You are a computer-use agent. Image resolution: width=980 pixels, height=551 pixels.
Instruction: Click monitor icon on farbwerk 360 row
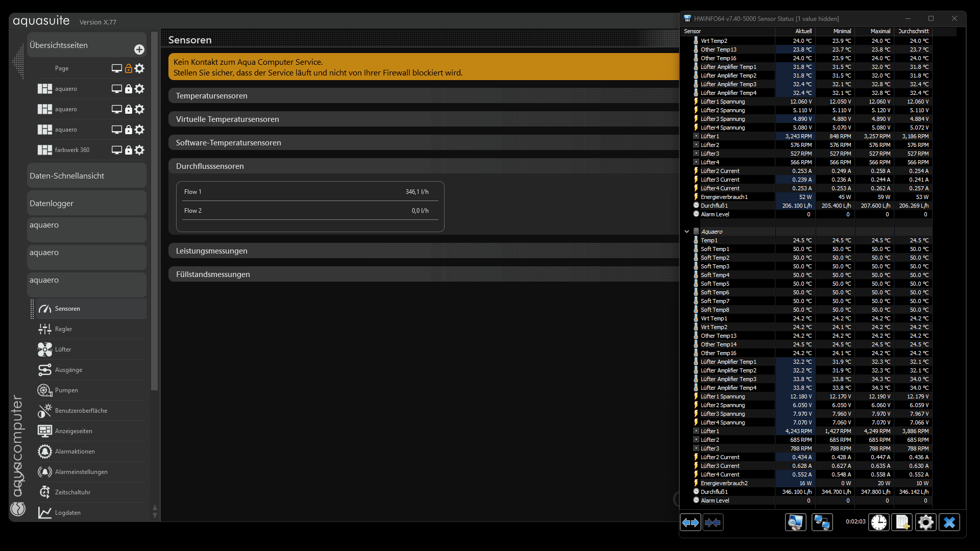[116, 150]
